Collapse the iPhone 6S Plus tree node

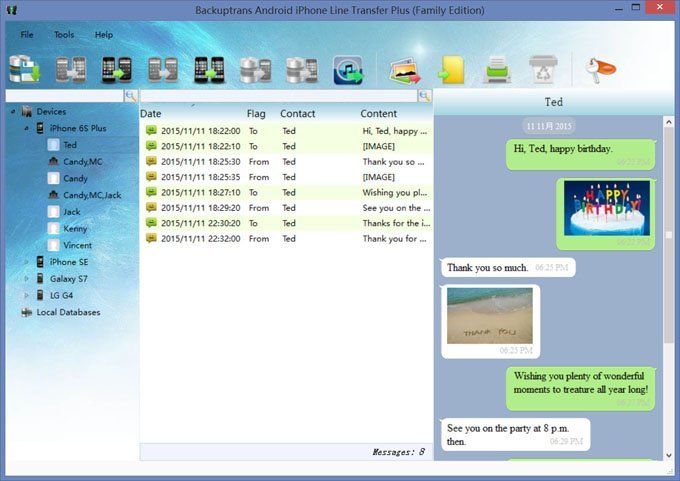[27, 128]
